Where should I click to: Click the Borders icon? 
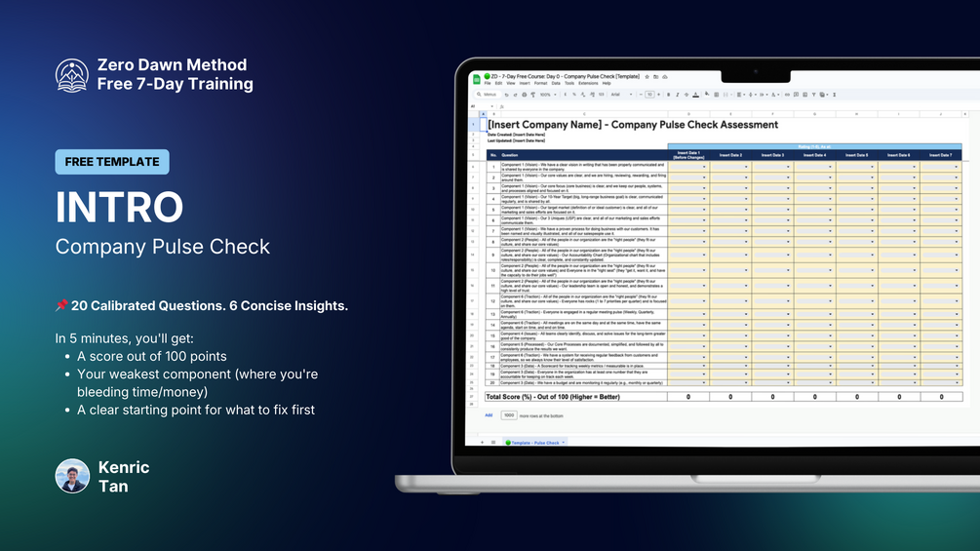point(717,95)
